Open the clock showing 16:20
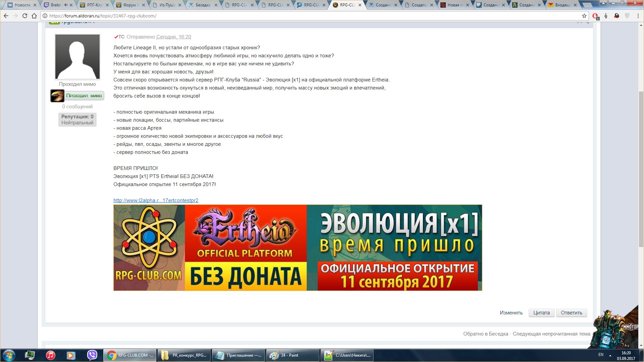Screen dimensions: 644x362 coord(626,355)
